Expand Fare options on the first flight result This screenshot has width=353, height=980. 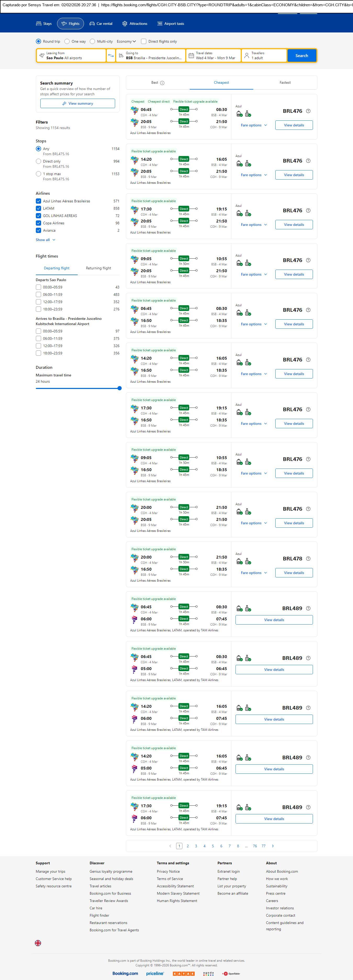(254, 125)
